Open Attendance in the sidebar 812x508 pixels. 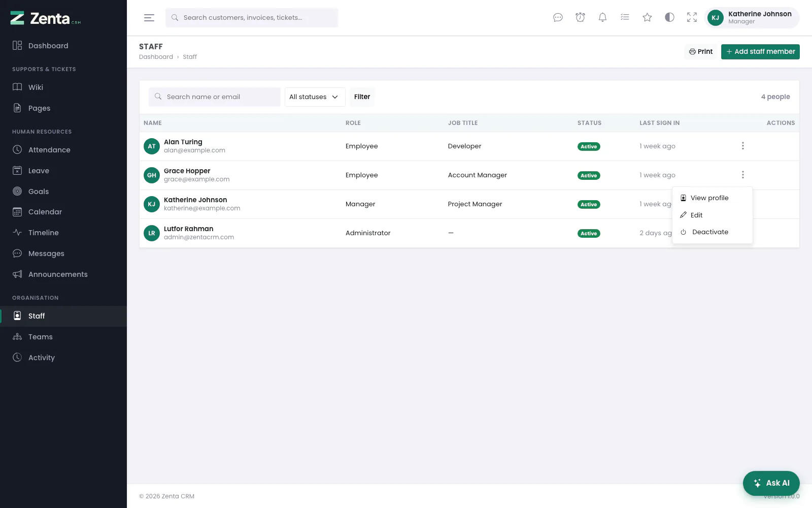63,150
